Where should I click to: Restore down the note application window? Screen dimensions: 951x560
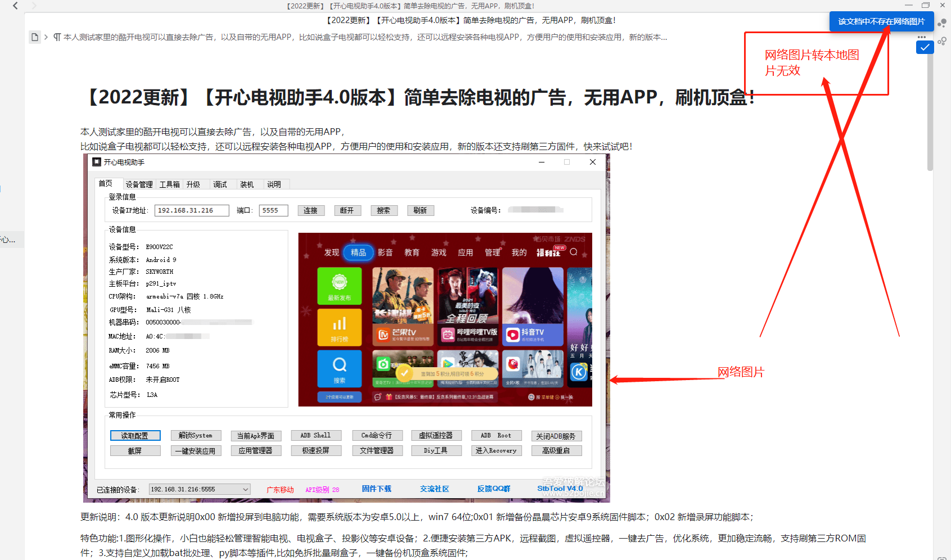coord(926,5)
